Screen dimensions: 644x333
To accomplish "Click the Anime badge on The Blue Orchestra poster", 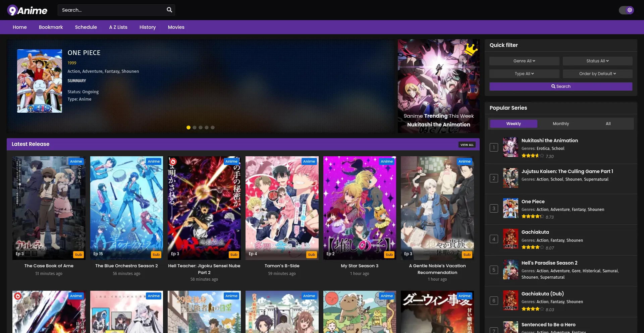I will (154, 161).
